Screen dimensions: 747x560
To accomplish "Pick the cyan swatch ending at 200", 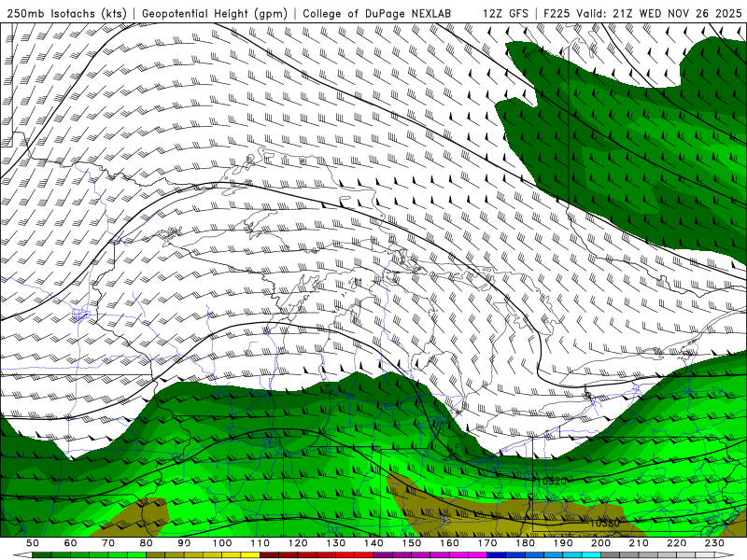I will (591, 555).
